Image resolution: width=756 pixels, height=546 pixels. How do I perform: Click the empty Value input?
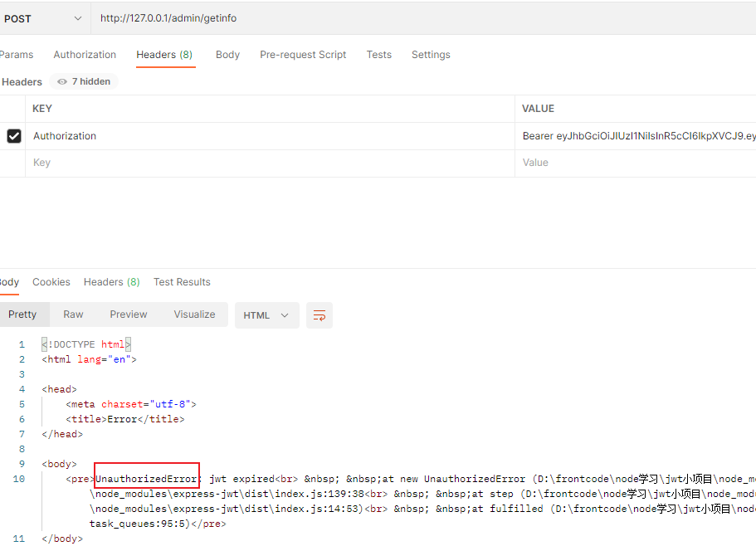click(x=636, y=163)
